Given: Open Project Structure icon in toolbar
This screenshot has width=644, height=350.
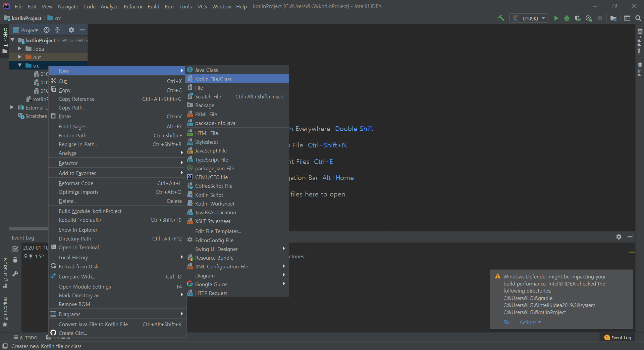Looking at the screenshot, I should 613,18.
